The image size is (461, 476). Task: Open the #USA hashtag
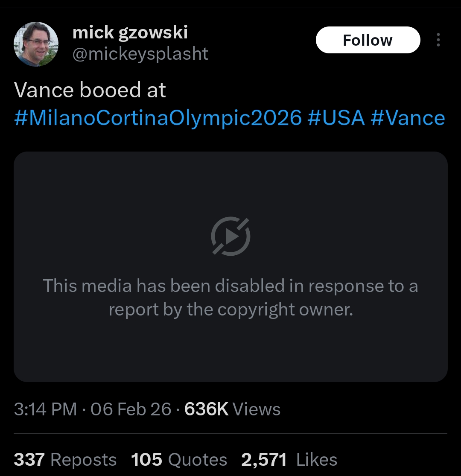coord(336,118)
